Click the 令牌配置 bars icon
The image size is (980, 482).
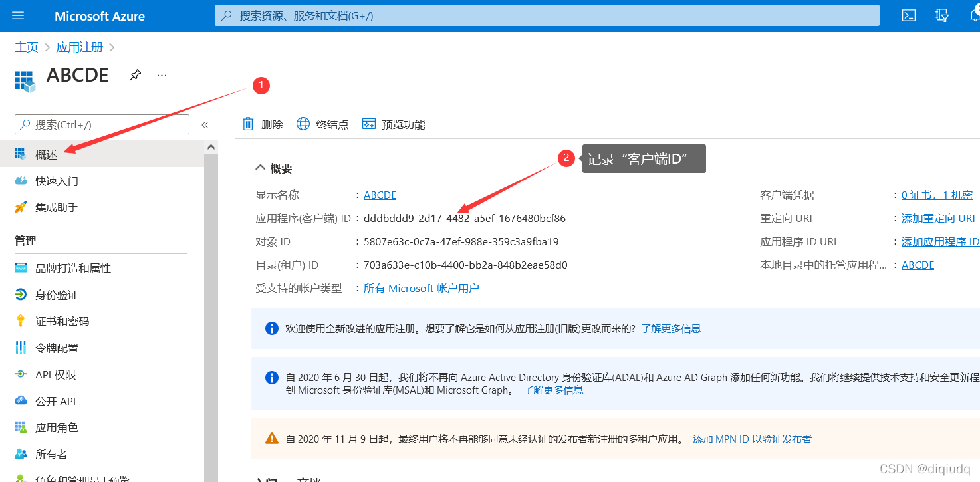21,348
